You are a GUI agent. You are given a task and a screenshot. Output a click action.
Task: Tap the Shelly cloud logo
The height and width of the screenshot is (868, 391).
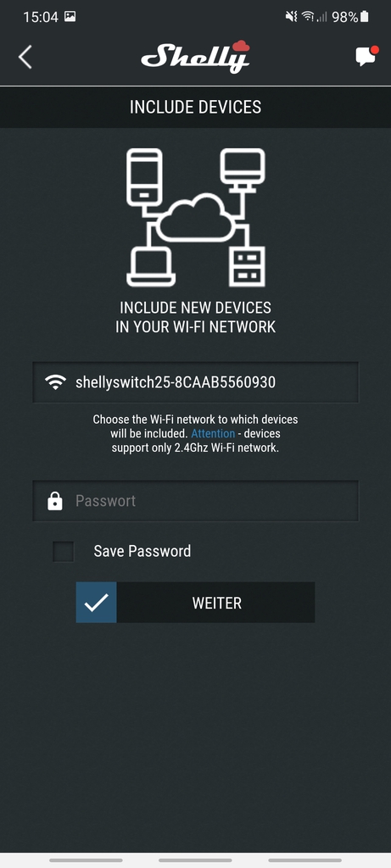pos(195,57)
